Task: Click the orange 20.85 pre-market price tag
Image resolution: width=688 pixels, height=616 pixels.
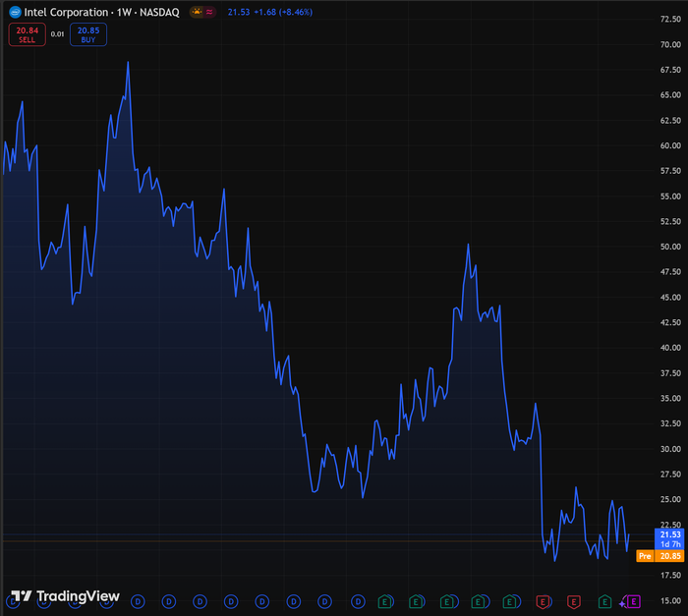Action: click(x=669, y=556)
